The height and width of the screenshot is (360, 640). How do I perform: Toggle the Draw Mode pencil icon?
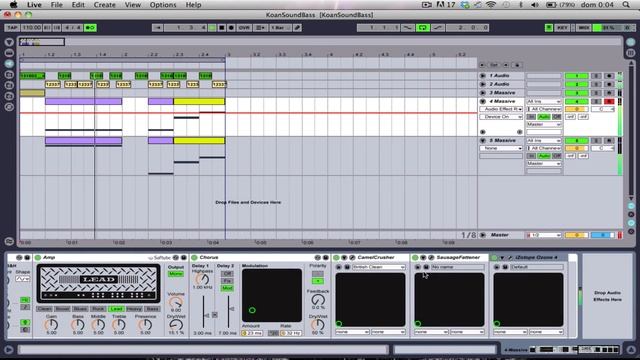point(298,28)
